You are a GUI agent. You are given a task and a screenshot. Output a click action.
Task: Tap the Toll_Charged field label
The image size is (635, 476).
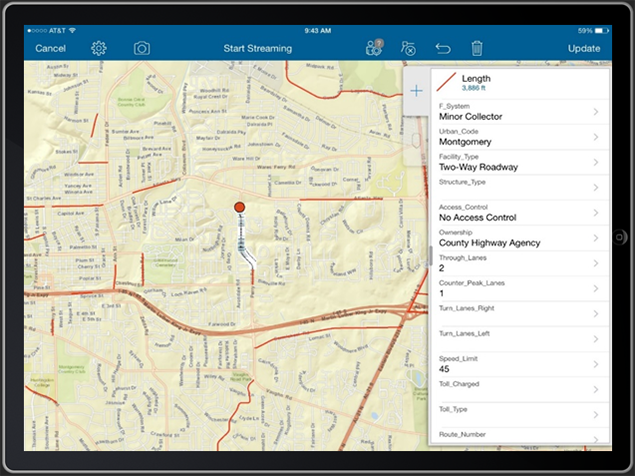pos(459,384)
